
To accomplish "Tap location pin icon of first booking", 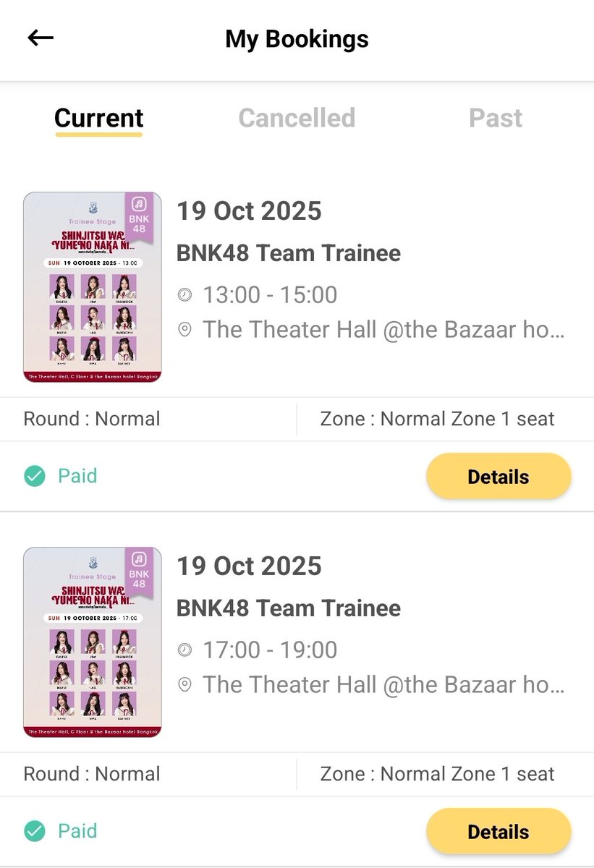I will coord(185,330).
